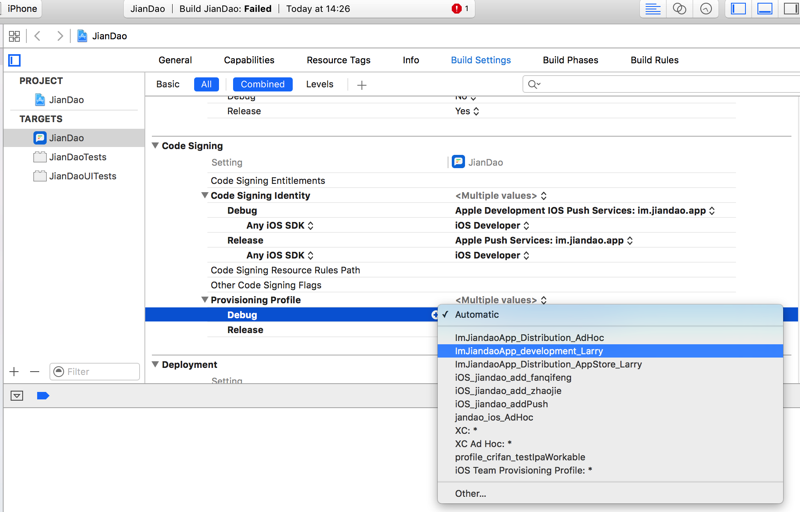The image size is (800, 512).
Task: Collapse the Provisioning Profile row
Action: coord(205,300)
